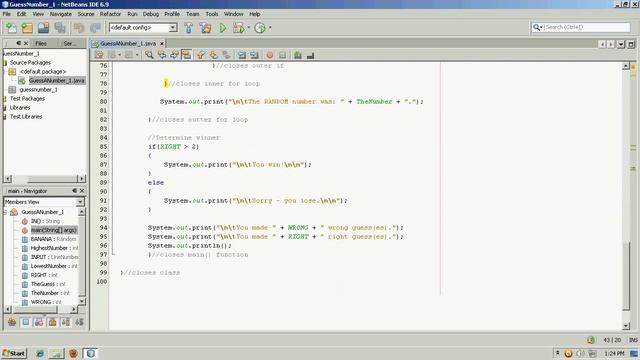Stop macro recording icon

(282, 55)
